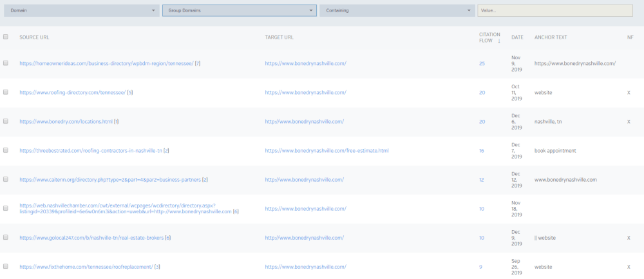
Task: Open fixthehome.com roofreplacement link
Action: pyautogui.click(x=86, y=267)
